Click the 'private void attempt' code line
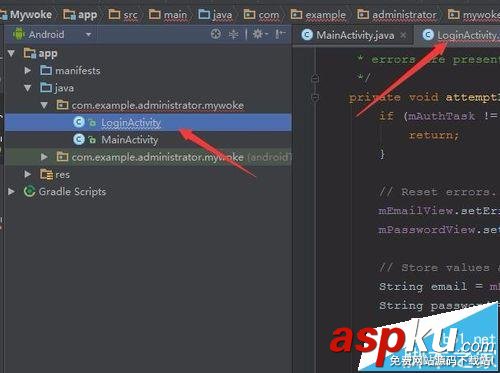 [424, 97]
